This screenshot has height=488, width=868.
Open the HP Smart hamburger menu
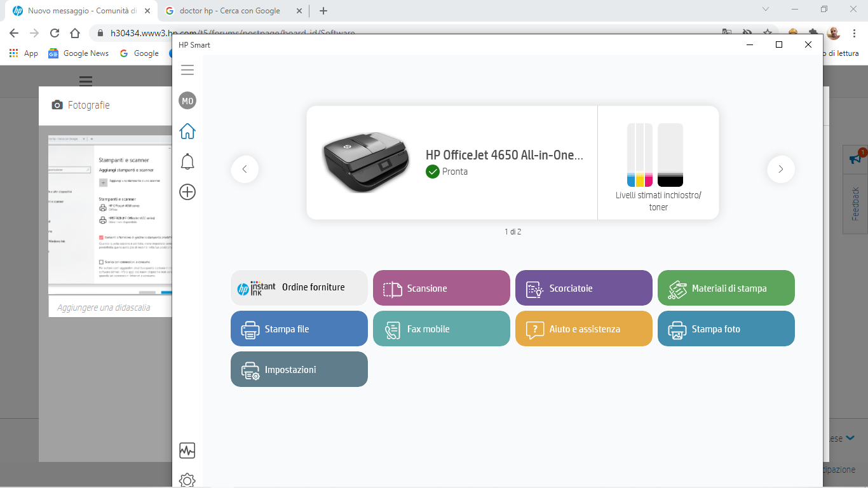[187, 70]
